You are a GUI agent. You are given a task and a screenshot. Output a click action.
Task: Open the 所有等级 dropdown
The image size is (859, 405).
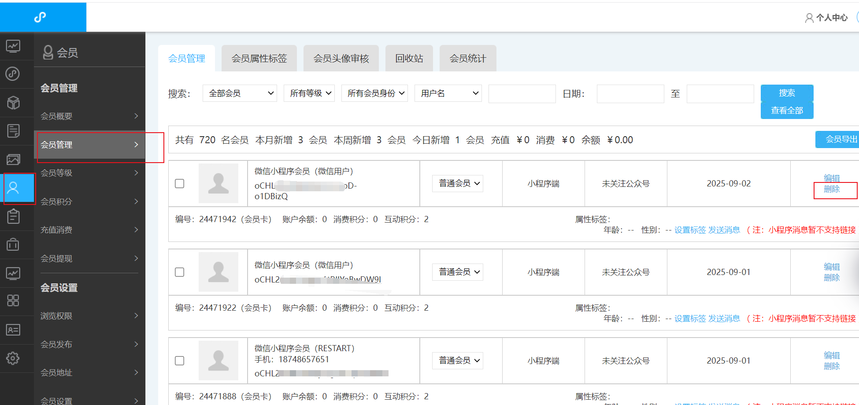[x=309, y=93]
